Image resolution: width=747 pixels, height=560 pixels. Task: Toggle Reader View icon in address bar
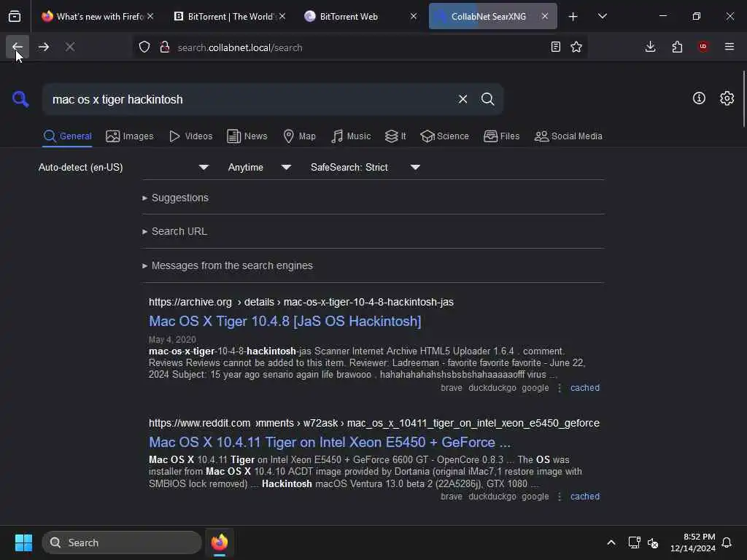pyautogui.click(x=555, y=47)
